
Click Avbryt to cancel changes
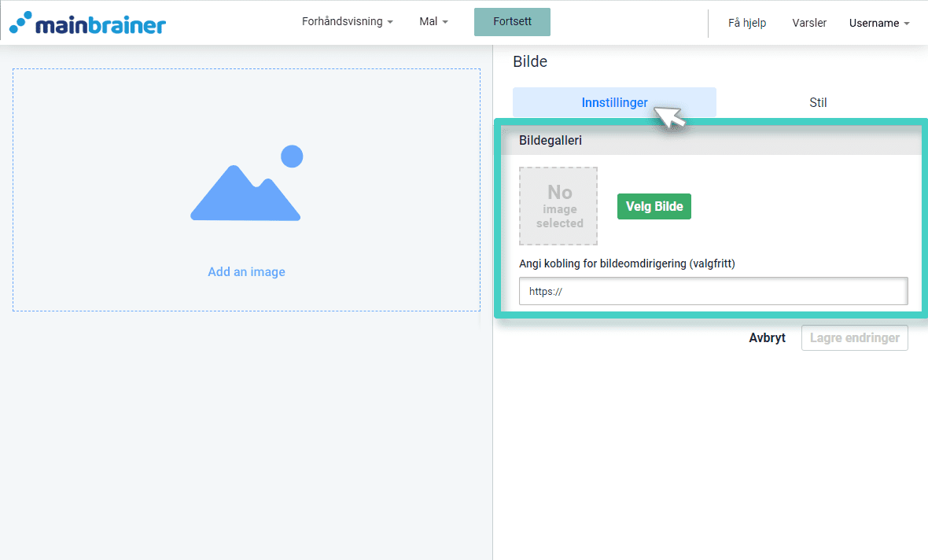coord(767,337)
